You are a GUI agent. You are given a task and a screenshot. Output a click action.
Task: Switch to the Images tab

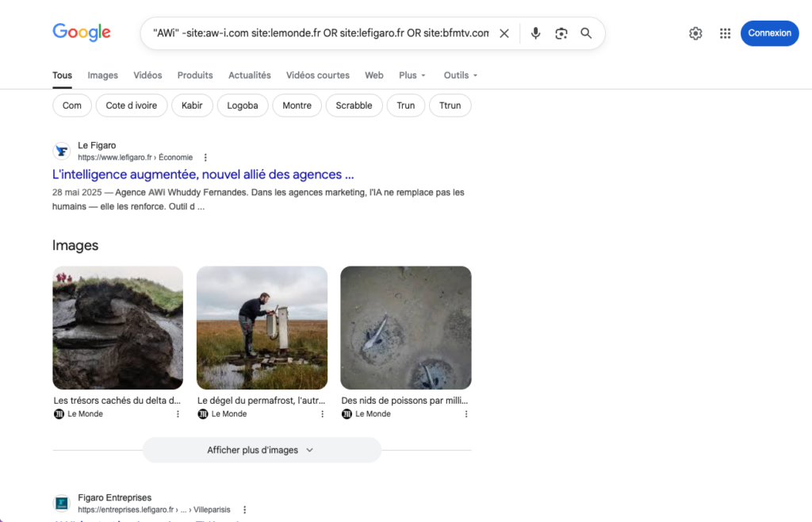102,75
